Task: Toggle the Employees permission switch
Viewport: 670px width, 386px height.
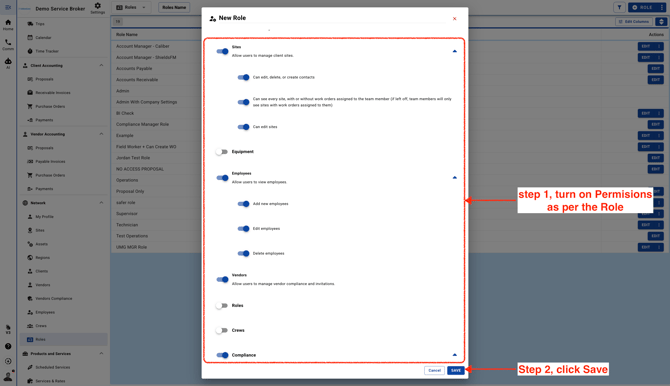Action: click(x=222, y=178)
